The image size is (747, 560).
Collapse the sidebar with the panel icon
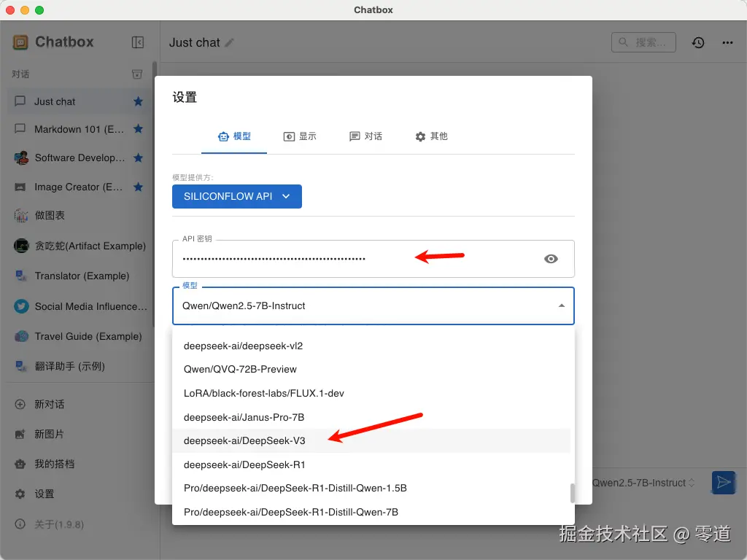click(x=138, y=42)
